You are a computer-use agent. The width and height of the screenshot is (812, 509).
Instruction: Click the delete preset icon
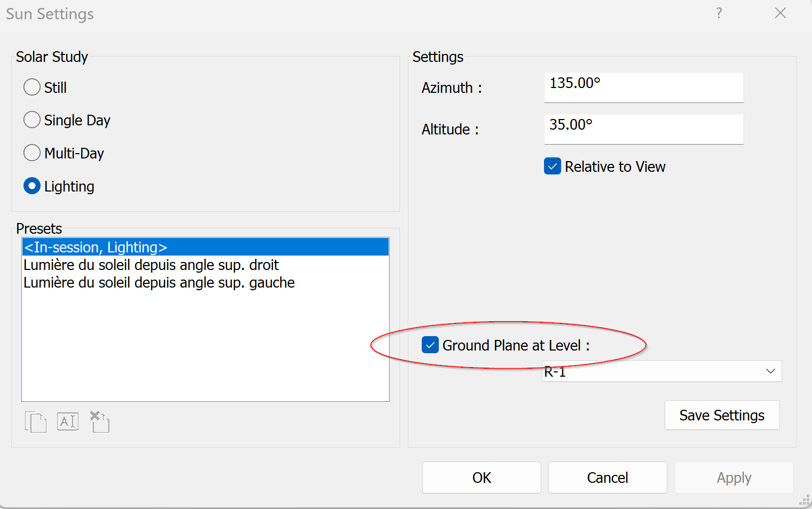point(99,421)
